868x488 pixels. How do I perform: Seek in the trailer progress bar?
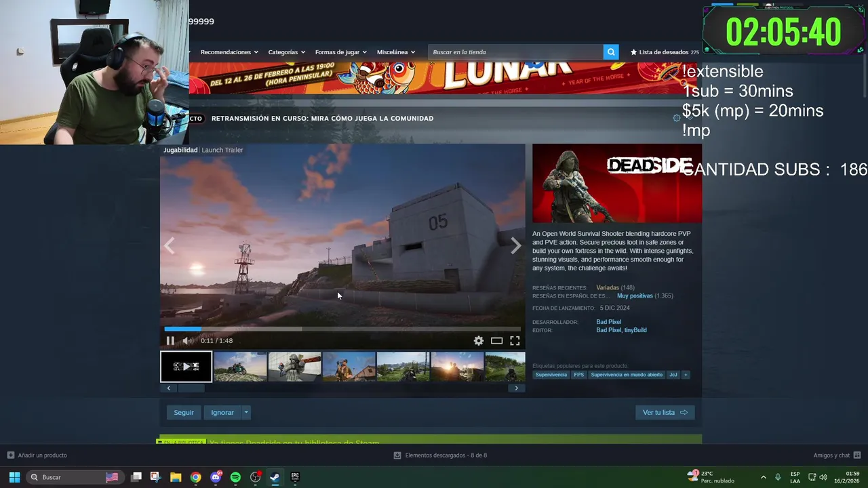coord(342,329)
